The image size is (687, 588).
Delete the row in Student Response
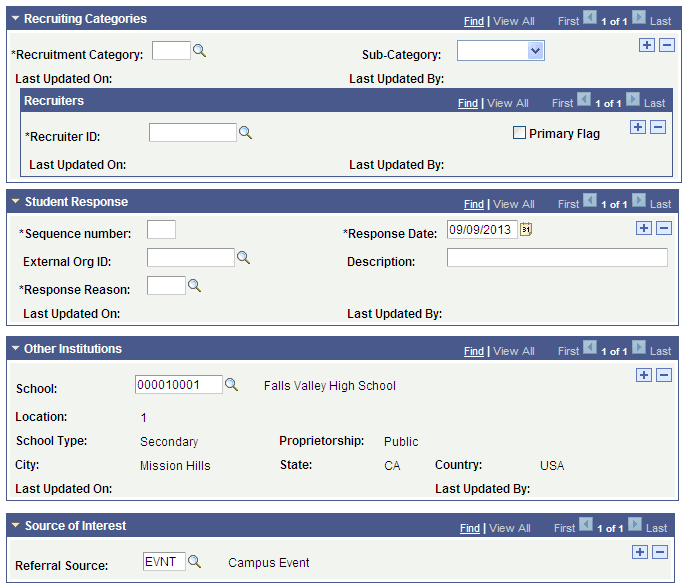664,228
